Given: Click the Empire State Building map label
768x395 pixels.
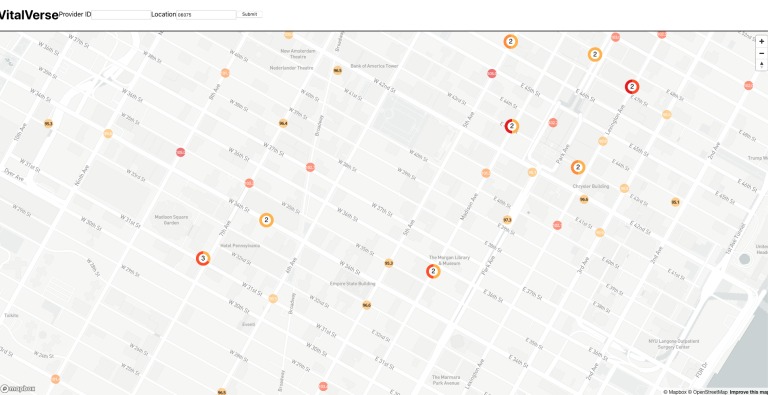Looking at the screenshot, I should click(x=353, y=284).
